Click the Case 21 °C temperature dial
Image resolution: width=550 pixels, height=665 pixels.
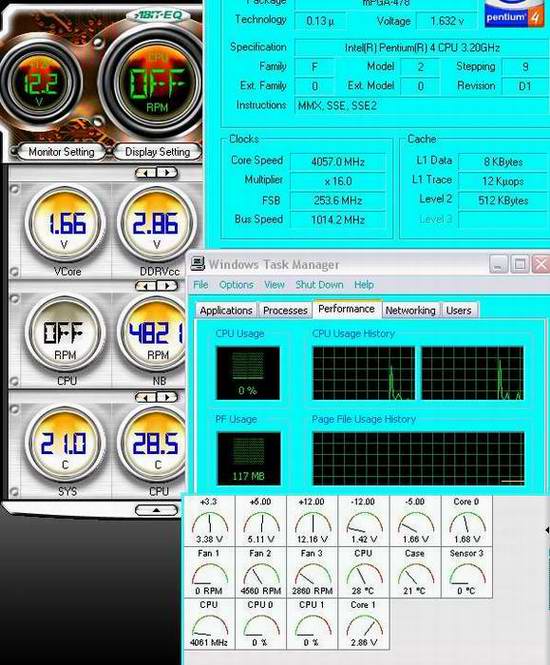[415, 573]
